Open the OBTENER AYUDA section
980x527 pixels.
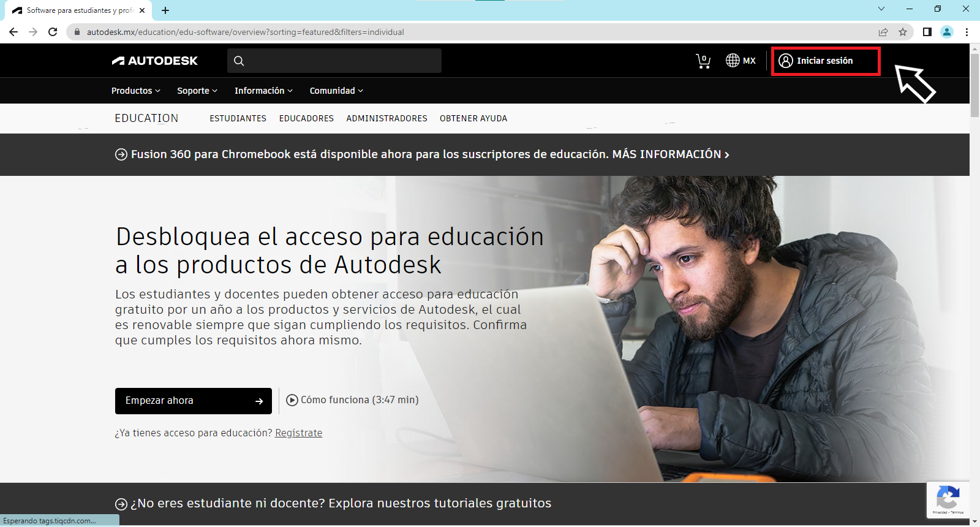473,118
